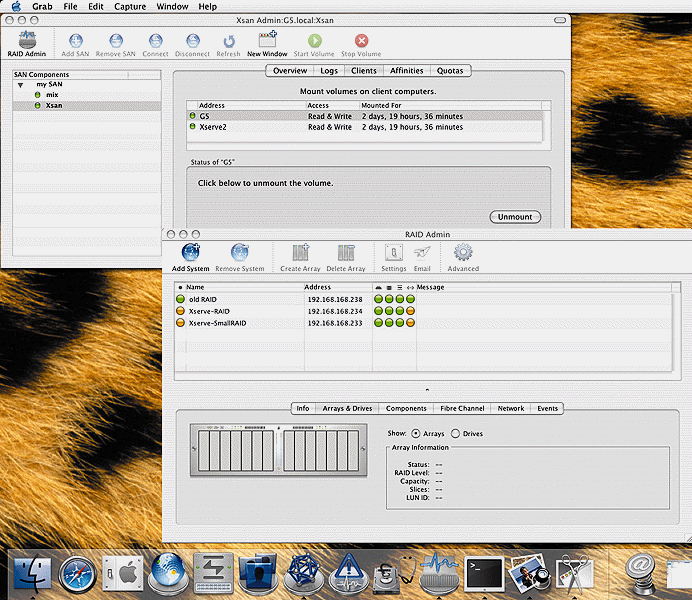Open a New Window in Xsan Admin
The width and height of the screenshot is (692, 600).
coord(267,44)
